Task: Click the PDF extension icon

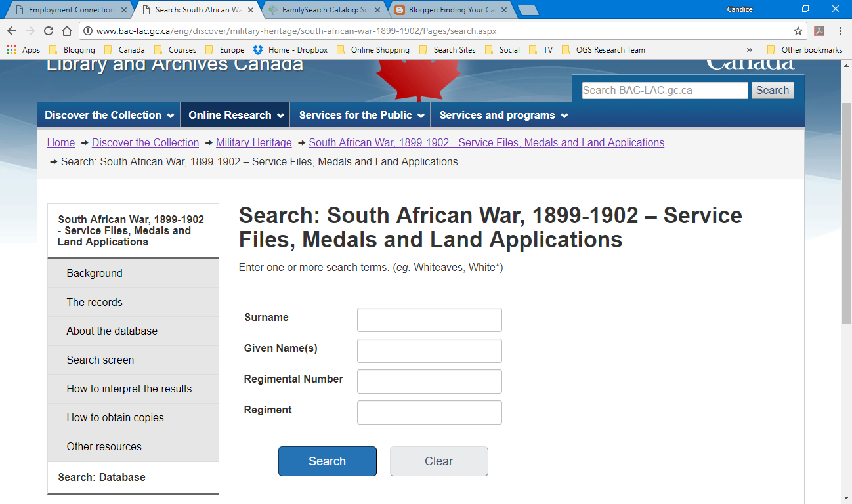Action: [819, 31]
